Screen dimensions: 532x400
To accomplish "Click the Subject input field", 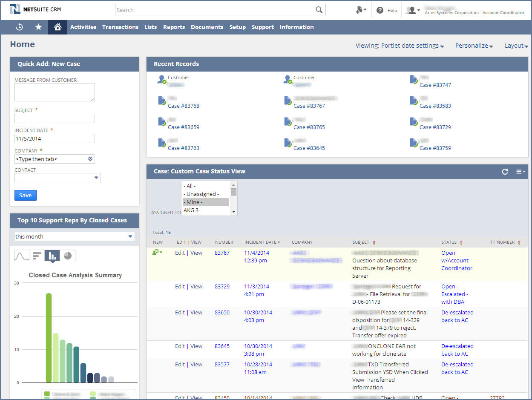I will [x=55, y=118].
